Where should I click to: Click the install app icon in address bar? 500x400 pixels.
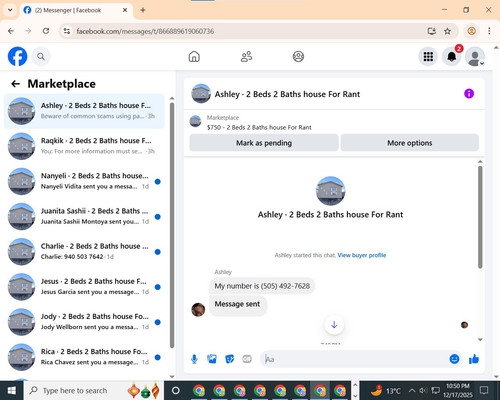coord(432,31)
